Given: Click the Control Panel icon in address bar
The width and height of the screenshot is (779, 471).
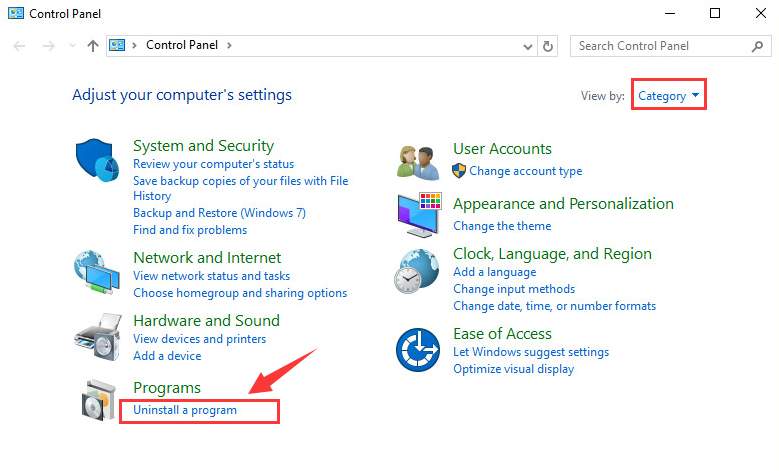Looking at the screenshot, I should click(117, 45).
